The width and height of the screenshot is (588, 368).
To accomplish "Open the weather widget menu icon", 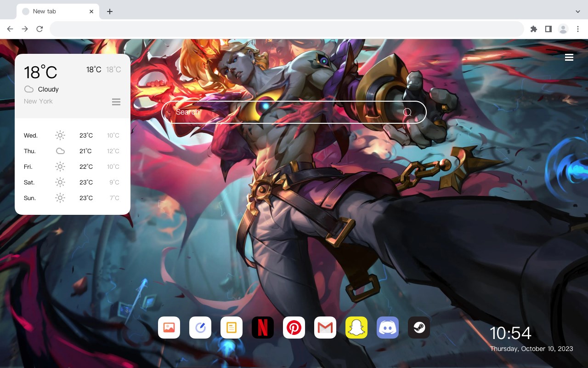I will coord(116,102).
